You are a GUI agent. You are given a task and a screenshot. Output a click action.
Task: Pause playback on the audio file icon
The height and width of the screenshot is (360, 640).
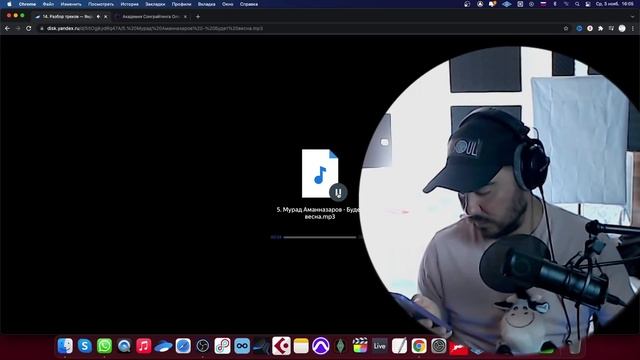[x=338, y=192]
